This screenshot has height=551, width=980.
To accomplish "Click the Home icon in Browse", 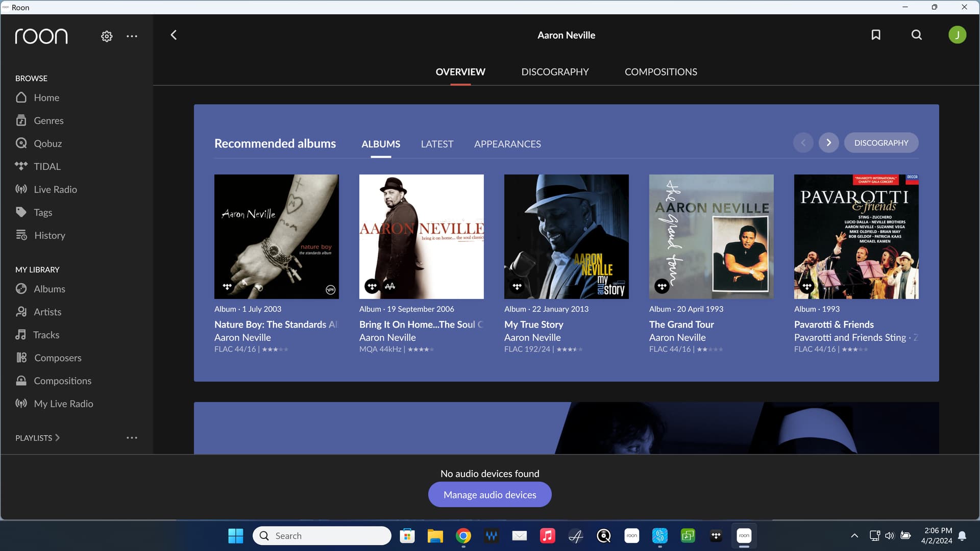I will click(x=21, y=97).
